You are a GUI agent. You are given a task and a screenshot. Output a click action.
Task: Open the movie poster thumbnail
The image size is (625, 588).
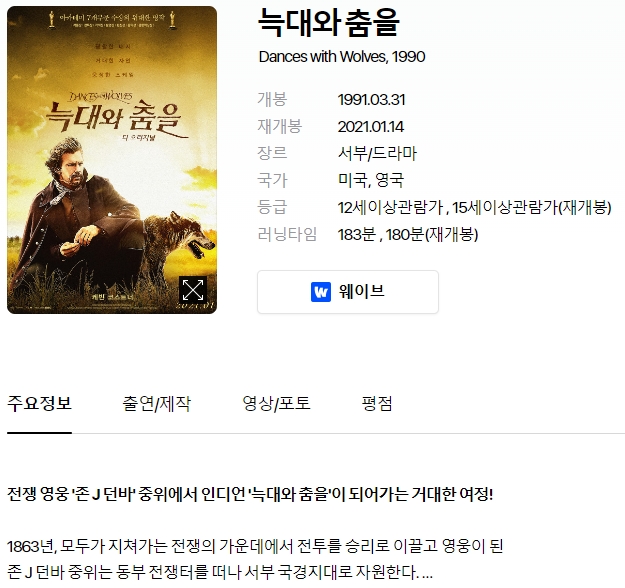click(112, 160)
